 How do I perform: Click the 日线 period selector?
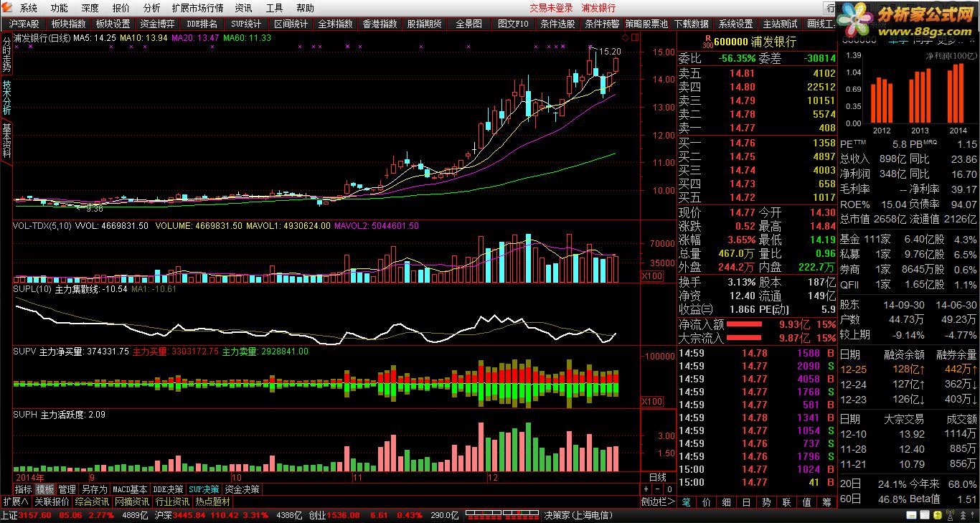coord(657,477)
